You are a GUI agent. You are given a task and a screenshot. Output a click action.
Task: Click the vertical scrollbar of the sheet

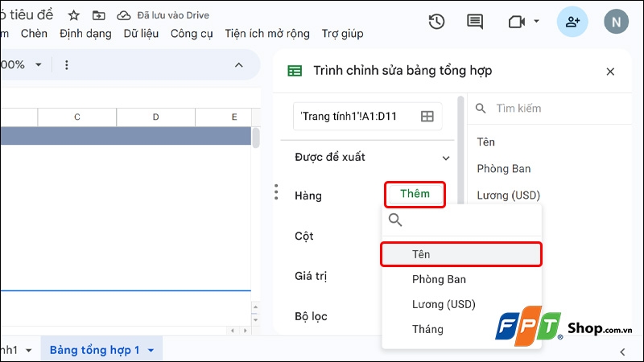[x=256, y=138]
